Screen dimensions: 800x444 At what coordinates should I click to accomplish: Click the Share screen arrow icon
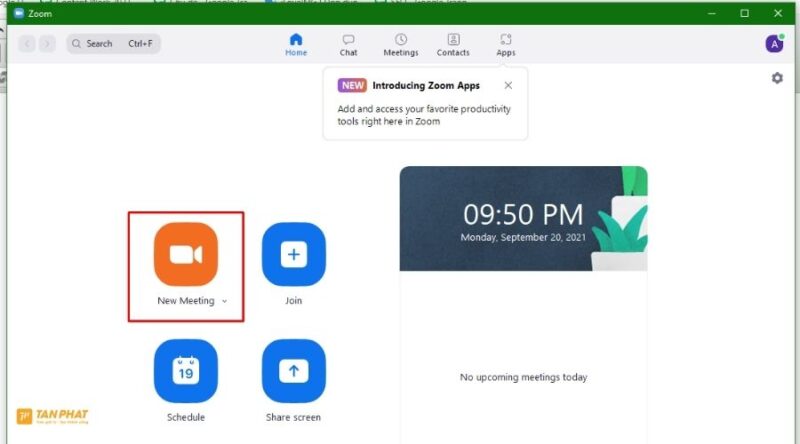[293, 371]
